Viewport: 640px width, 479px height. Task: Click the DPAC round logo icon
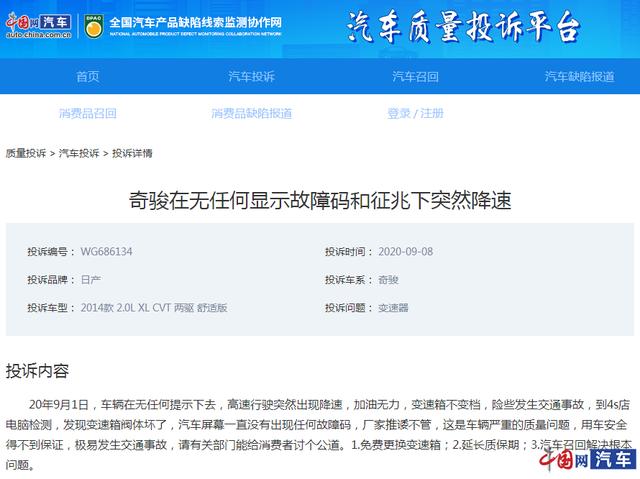point(93,26)
